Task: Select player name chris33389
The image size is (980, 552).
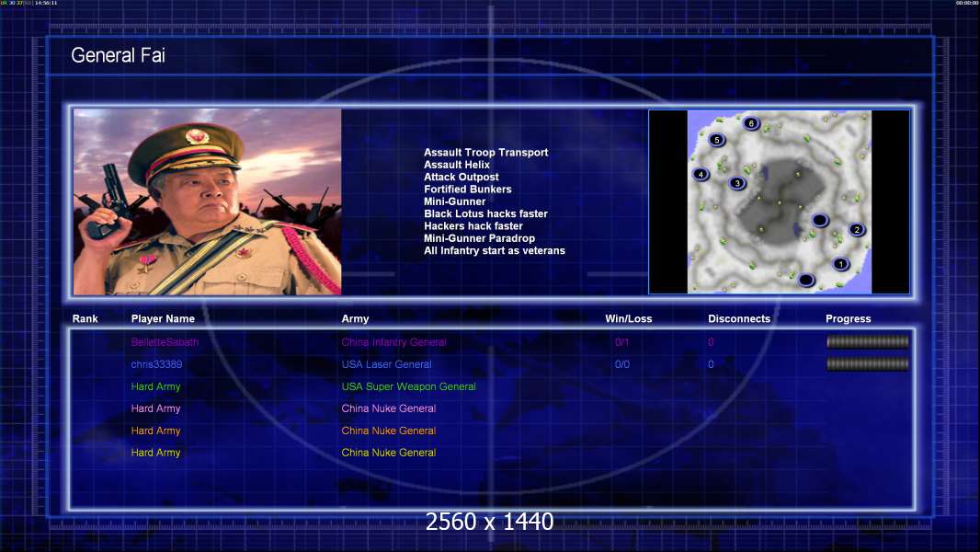Action: (x=157, y=364)
